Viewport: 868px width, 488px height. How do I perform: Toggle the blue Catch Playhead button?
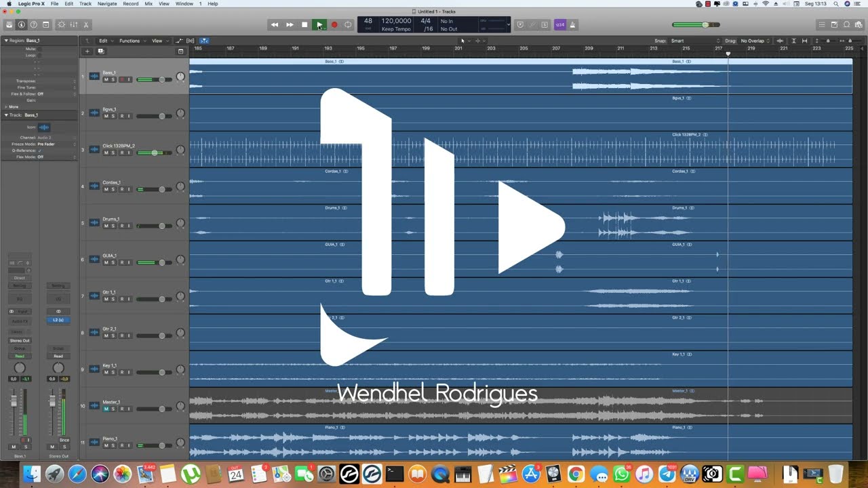(204, 41)
